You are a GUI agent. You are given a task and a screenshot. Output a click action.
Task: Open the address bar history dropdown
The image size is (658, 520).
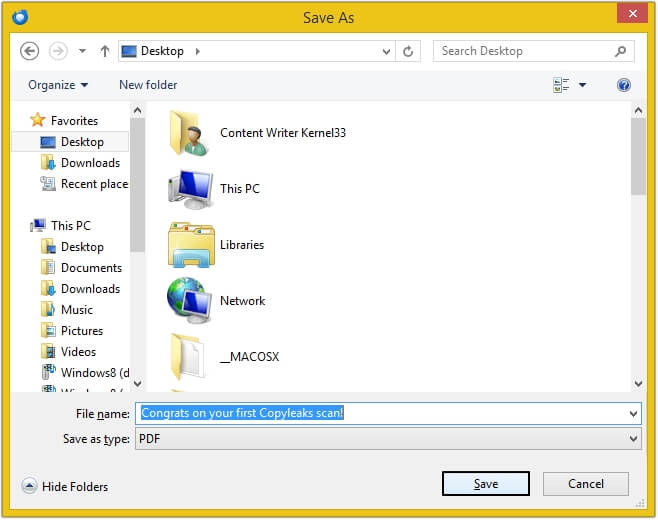coord(386,52)
